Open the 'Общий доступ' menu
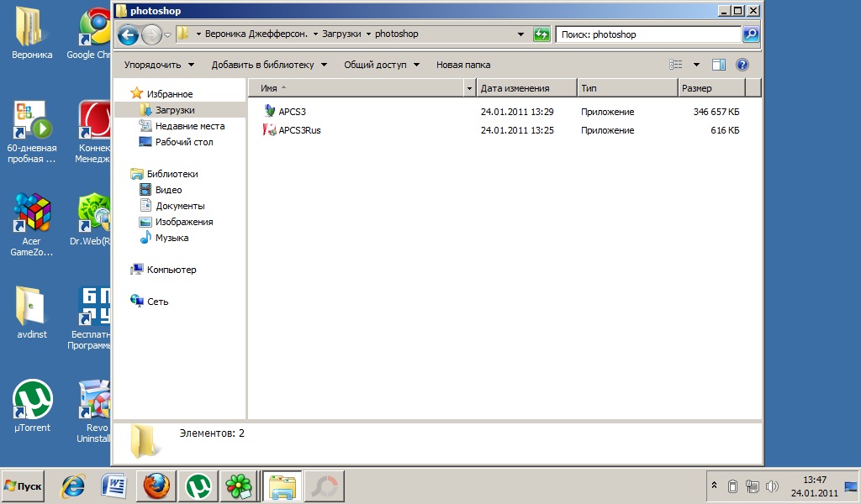Image resolution: width=861 pixels, height=504 pixels. tap(382, 65)
